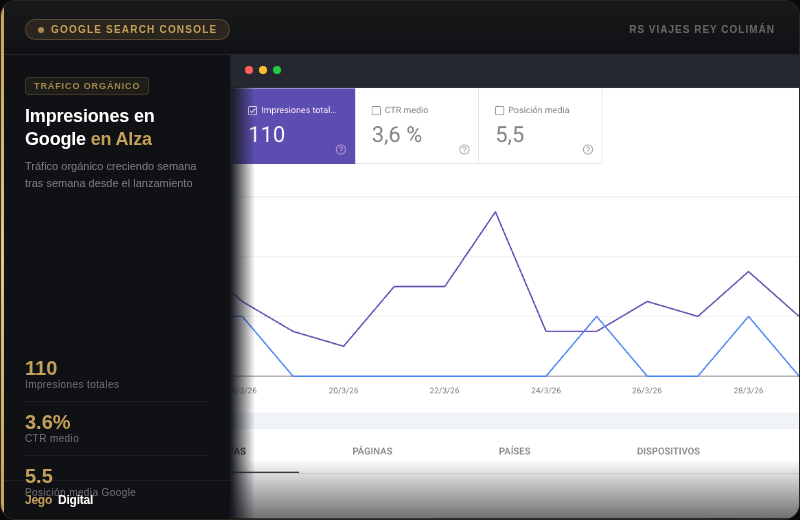Click the 22/3/26 date axis label
800x520 pixels.
pos(444,390)
